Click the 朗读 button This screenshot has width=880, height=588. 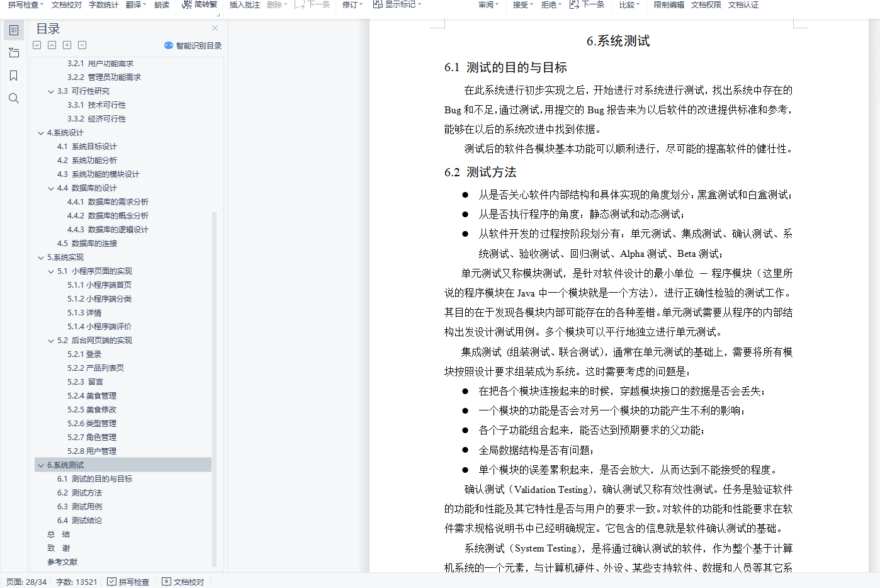(x=162, y=4)
